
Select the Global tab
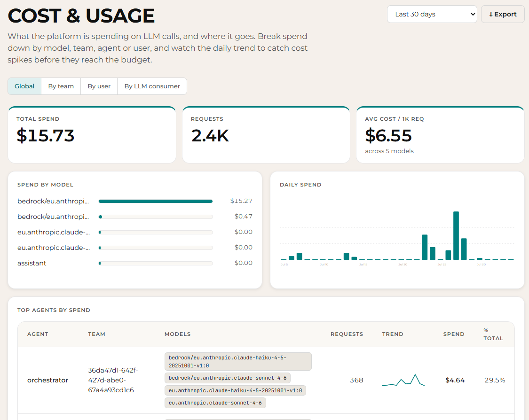(24, 86)
